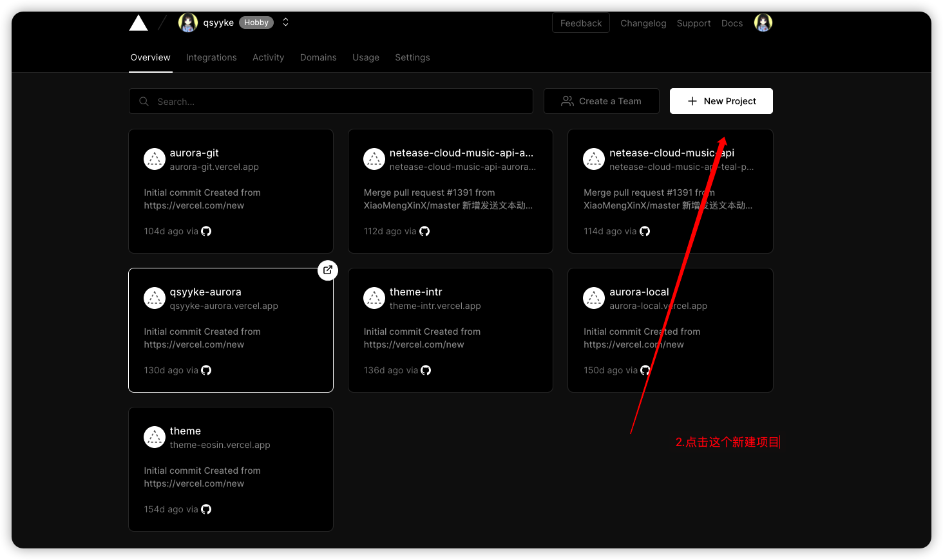Click the Vercel triangle logo
Viewport: 943px width, 560px height.
click(138, 22)
